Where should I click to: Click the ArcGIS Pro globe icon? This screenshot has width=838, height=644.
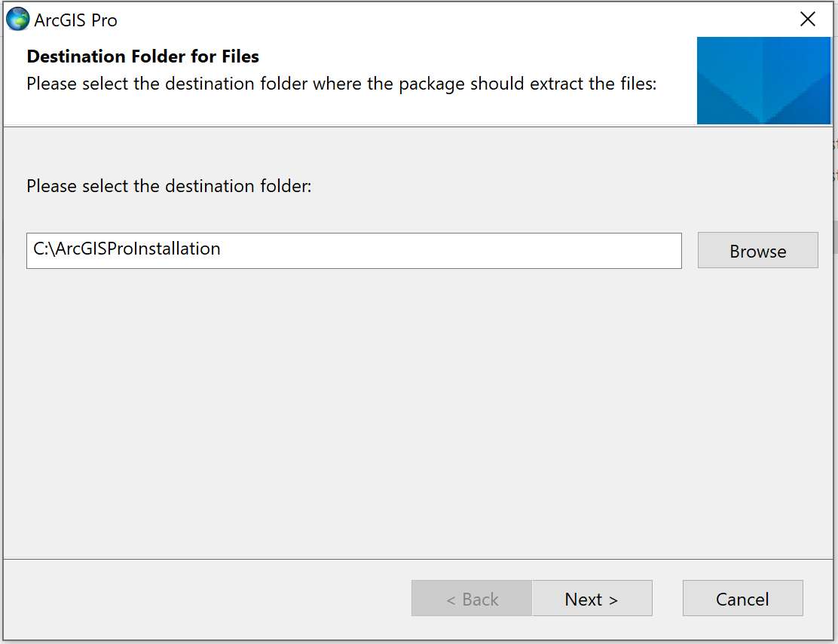click(x=17, y=20)
